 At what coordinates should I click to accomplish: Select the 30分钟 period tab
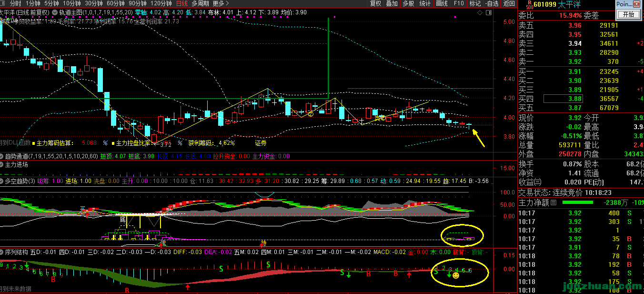pyautogui.click(x=94, y=3)
